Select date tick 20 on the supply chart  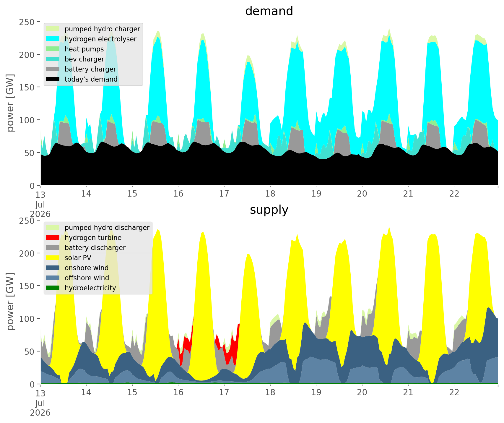point(362,392)
